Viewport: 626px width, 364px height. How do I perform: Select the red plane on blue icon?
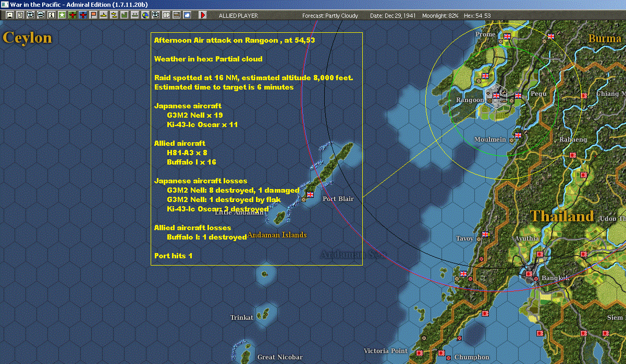(83, 15)
